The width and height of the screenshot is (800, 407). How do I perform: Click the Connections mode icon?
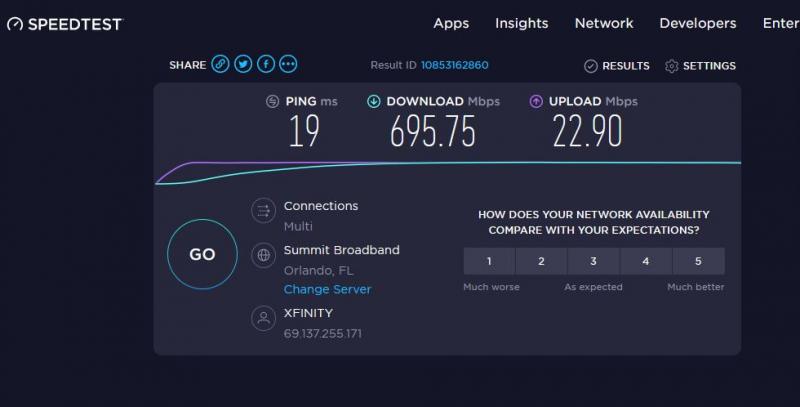(263, 210)
